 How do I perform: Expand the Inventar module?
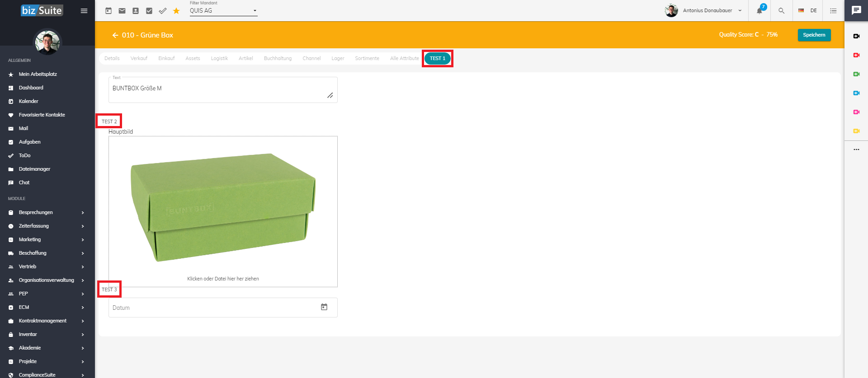[x=47, y=334]
